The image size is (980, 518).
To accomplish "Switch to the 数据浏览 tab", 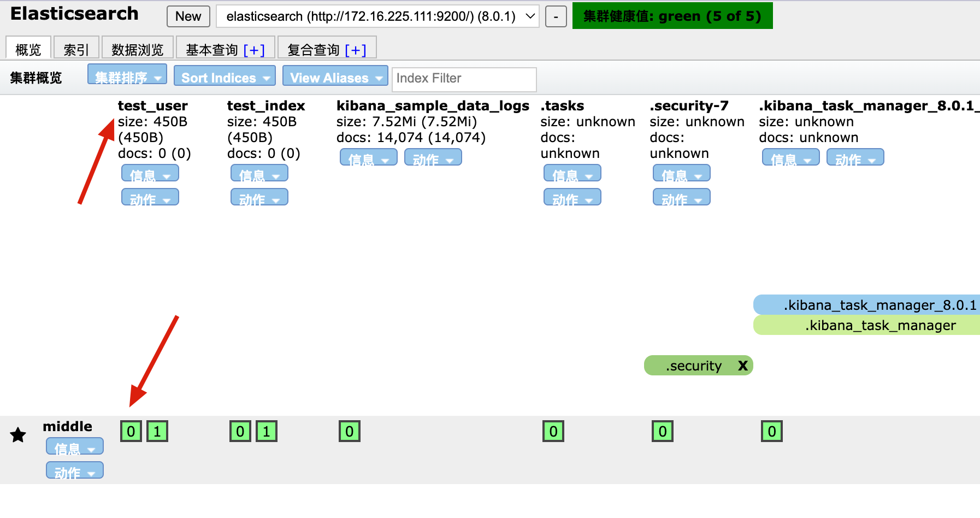I will (x=138, y=49).
